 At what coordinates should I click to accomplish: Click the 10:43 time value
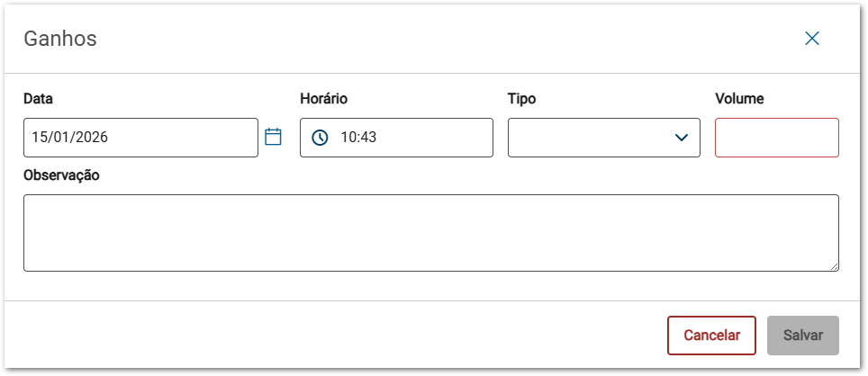pyautogui.click(x=358, y=138)
